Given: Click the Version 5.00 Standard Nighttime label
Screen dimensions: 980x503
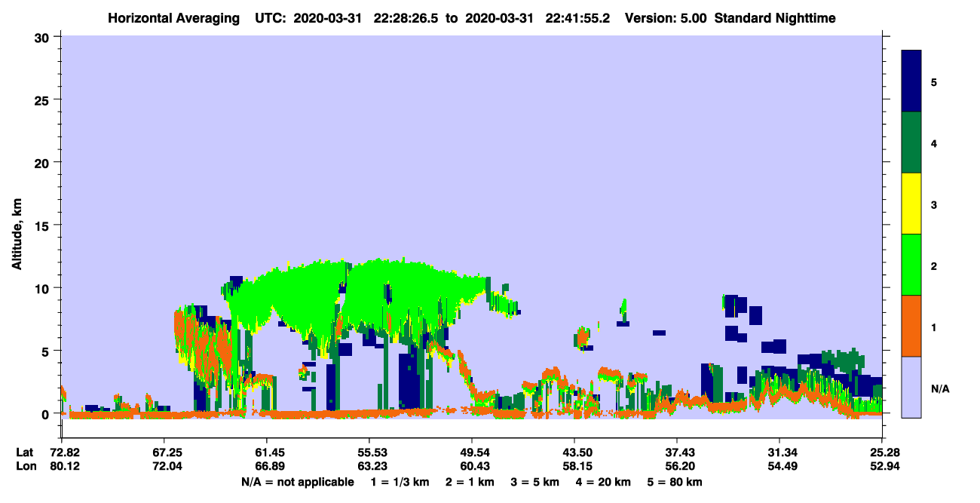Looking at the screenshot, I should pos(730,17).
